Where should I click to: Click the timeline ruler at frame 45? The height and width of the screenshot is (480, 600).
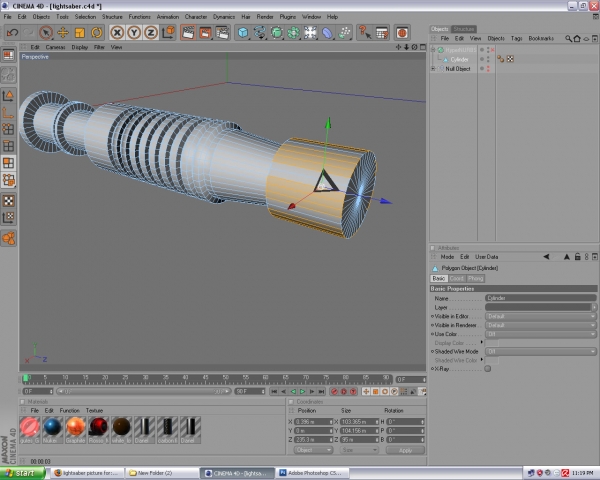coord(205,379)
